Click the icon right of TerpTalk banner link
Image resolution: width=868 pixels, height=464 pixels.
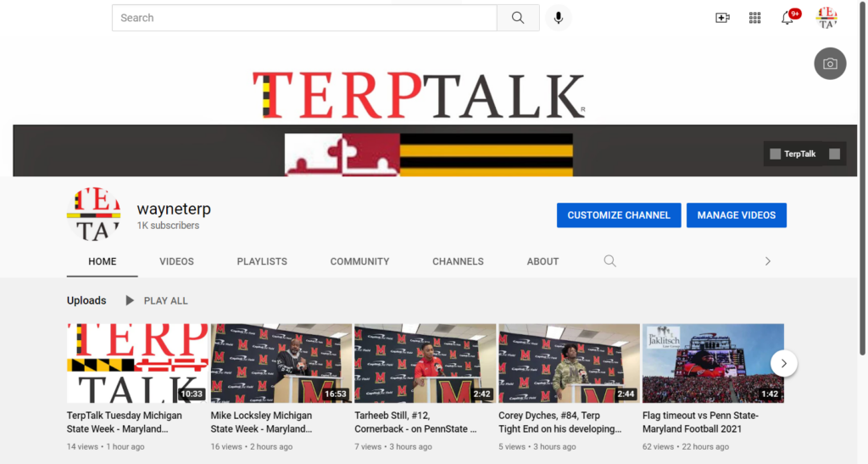point(834,154)
